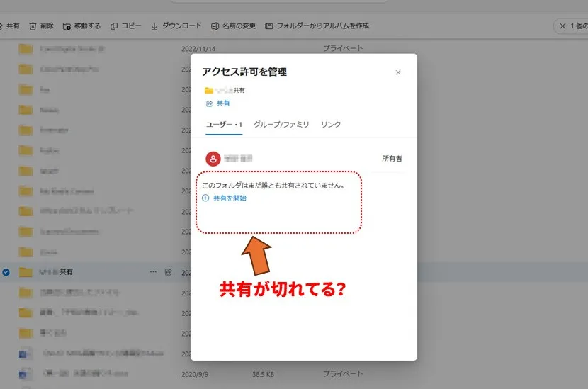Click プライベート in the 2020/9/9 row
Image resolution: width=588 pixels, height=389 pixels.
[343, 374]
